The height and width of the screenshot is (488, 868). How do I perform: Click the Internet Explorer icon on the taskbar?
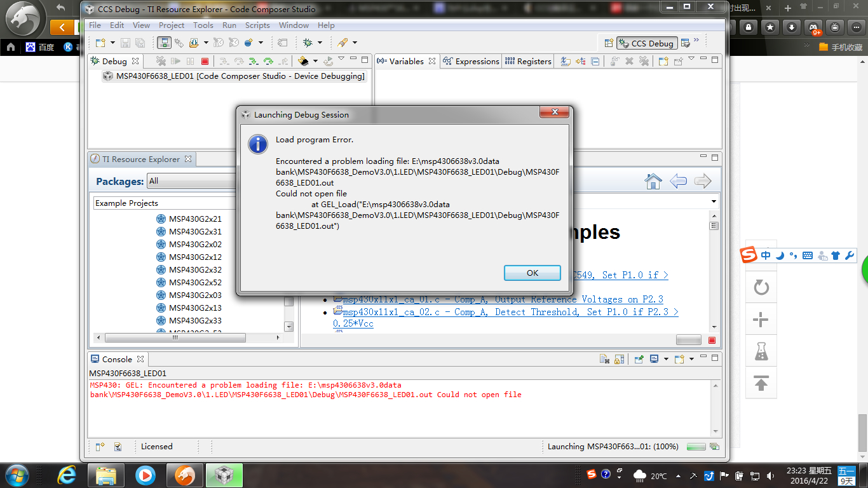[x=66, y=475]
